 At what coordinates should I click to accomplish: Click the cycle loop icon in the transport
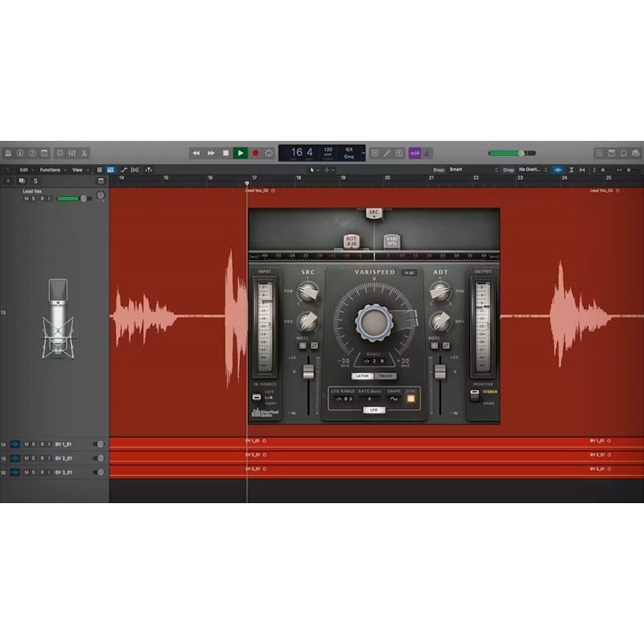point(268,152)
